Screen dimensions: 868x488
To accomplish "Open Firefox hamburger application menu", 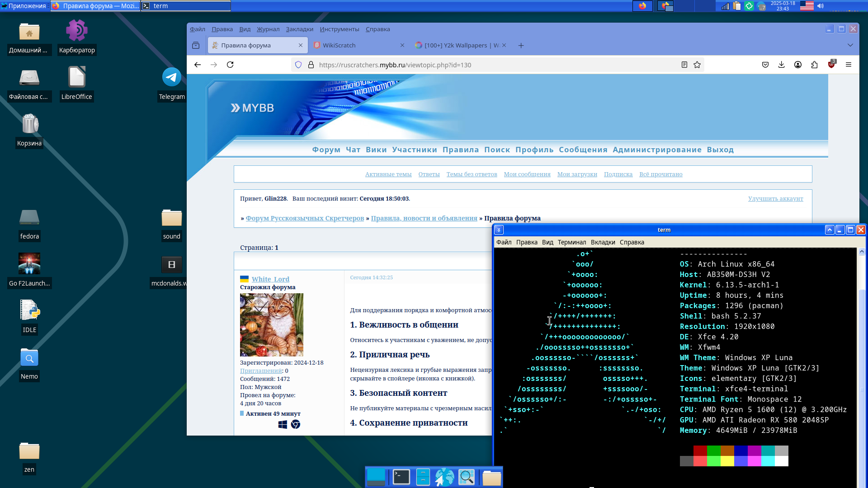I will (849, 65).
